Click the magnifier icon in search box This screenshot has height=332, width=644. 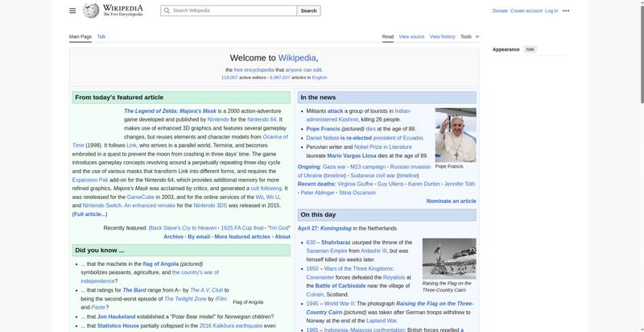(167, 10)
